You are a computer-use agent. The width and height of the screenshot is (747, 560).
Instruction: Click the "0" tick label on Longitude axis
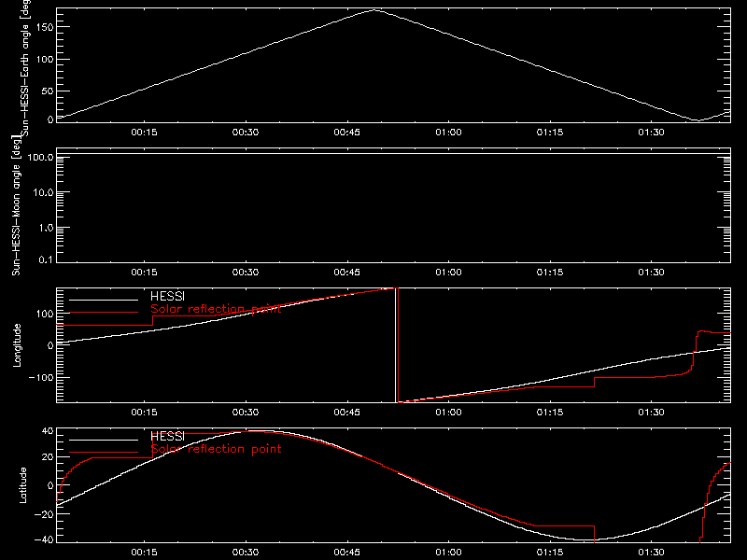[x=50, y=345]
